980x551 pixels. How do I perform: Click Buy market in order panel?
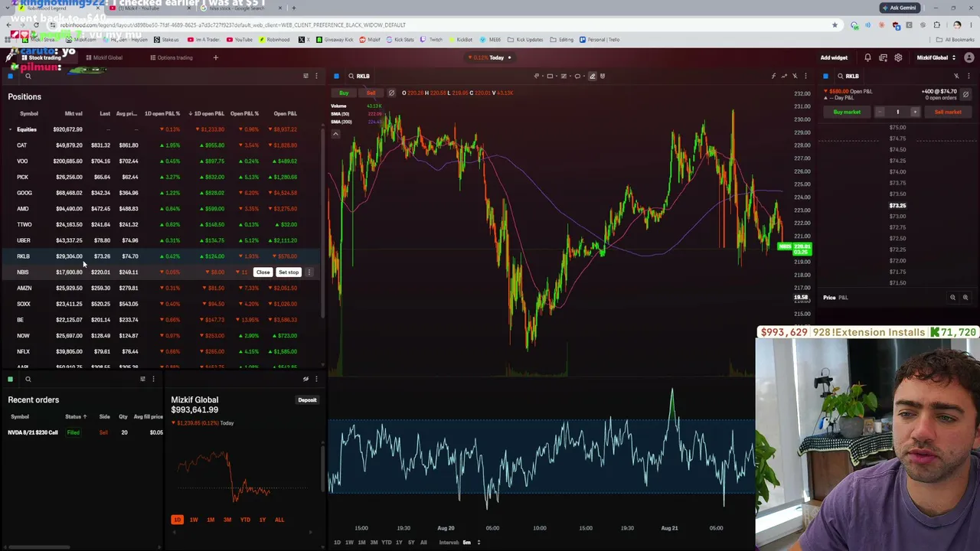pyautogui.click(x=847, y=112)
